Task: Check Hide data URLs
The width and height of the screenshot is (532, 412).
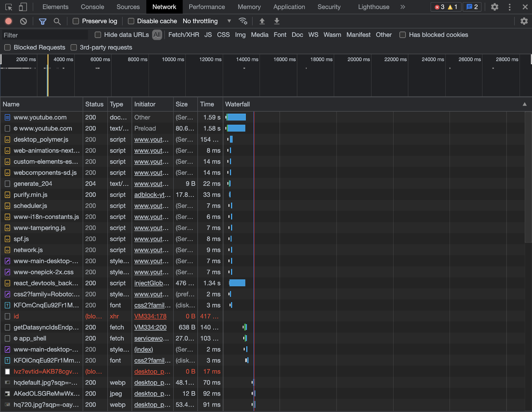Action: (x=98, y=35)
